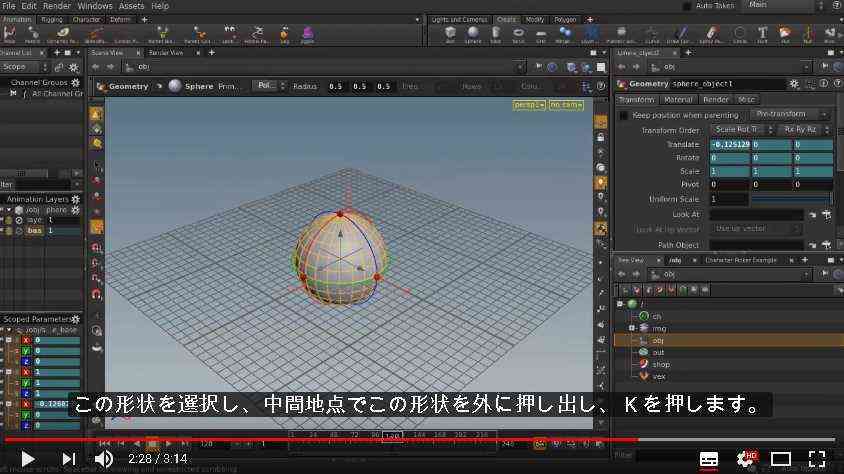Open the persp1 viewport menu
This screenshot has width=844, height=474.
[x=529, y=105]
